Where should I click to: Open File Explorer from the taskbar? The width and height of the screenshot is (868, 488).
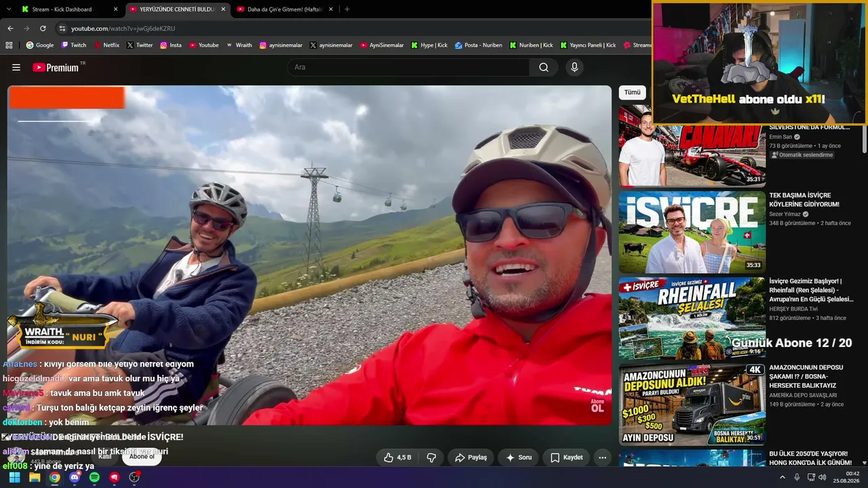coord(35,477)
